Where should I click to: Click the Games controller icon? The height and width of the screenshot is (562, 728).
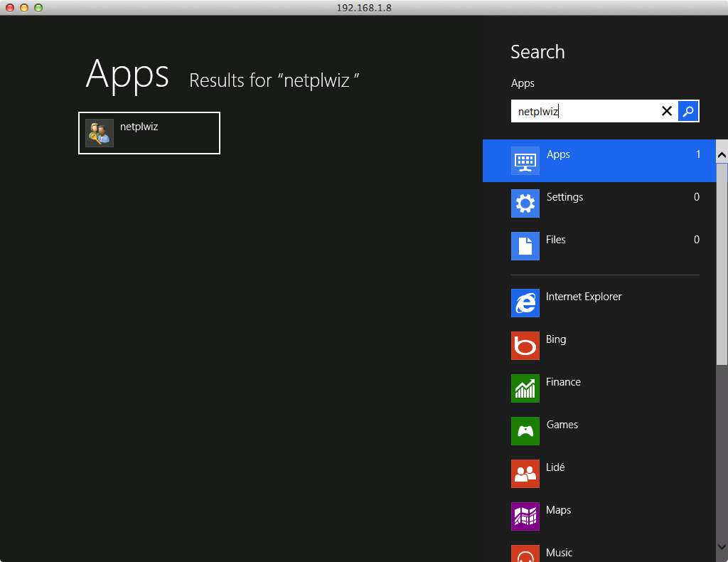[x=525, y=431]
